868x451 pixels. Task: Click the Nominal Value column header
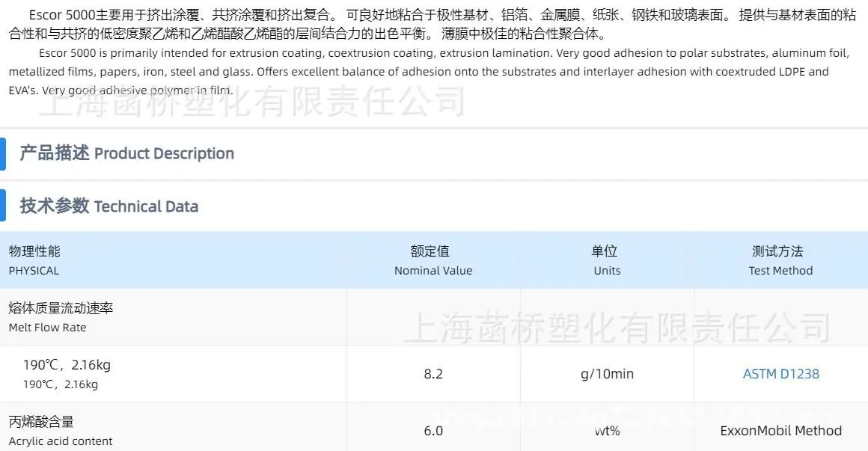[433, 260]
